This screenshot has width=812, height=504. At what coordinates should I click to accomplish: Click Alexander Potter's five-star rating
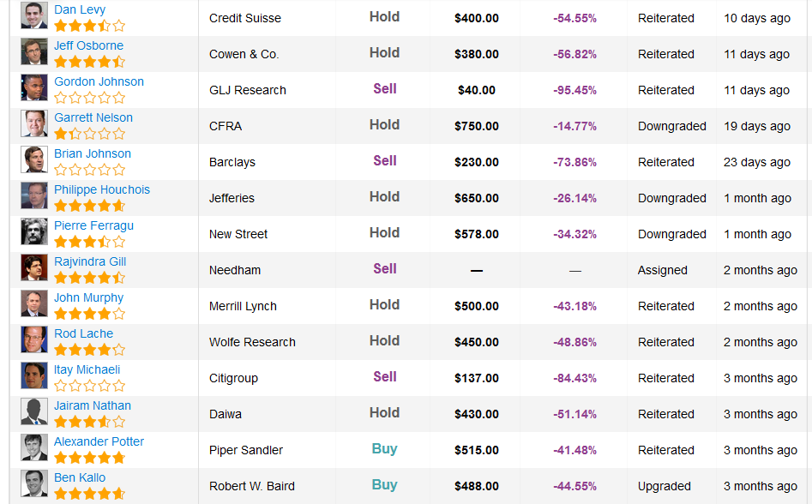pos(89,458)
